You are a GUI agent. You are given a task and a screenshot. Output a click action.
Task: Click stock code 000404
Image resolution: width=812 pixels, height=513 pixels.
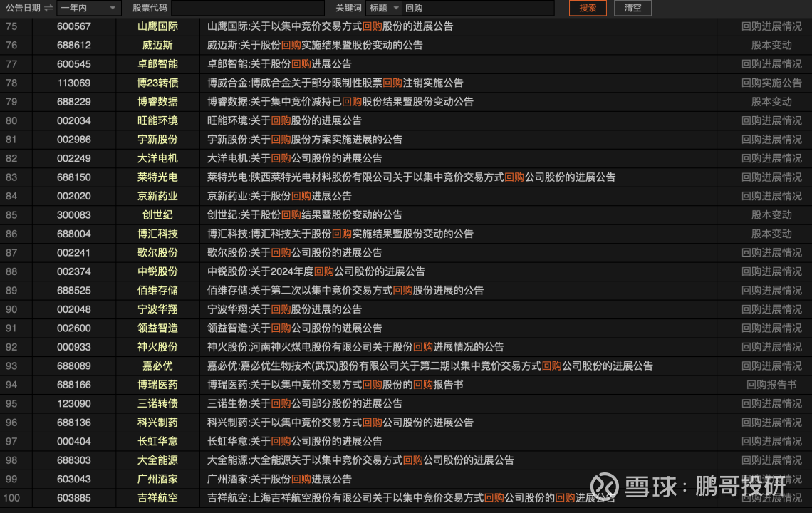pyautogui.click(x=74, y=442)
